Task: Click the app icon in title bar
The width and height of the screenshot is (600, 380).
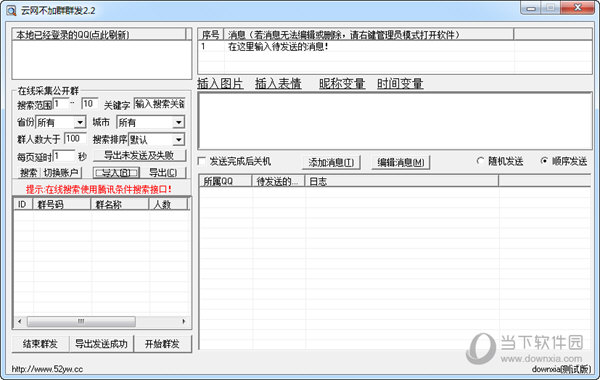Action: [11, 10]
